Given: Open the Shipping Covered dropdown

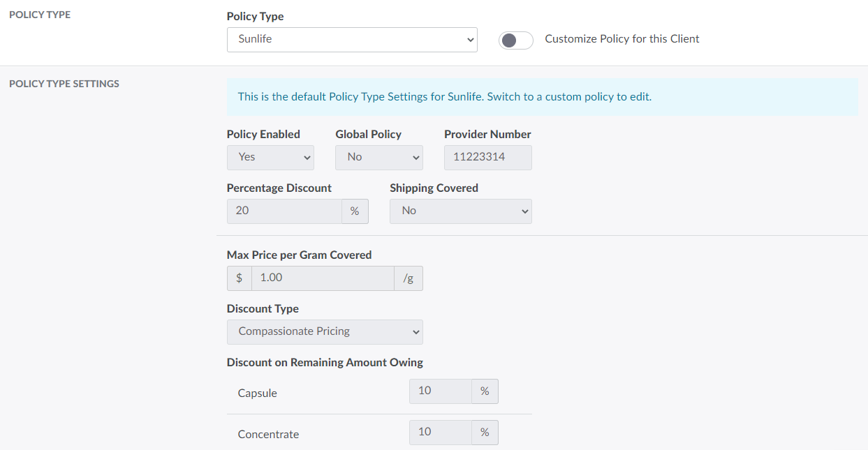Looking at the screenshot, I should [x=460, y=211].
